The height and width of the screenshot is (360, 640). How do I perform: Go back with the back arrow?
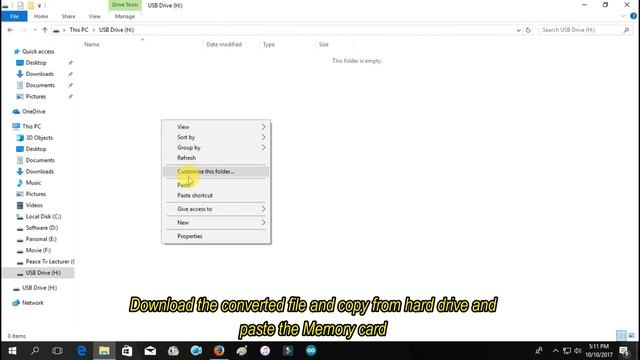point(10,30)
